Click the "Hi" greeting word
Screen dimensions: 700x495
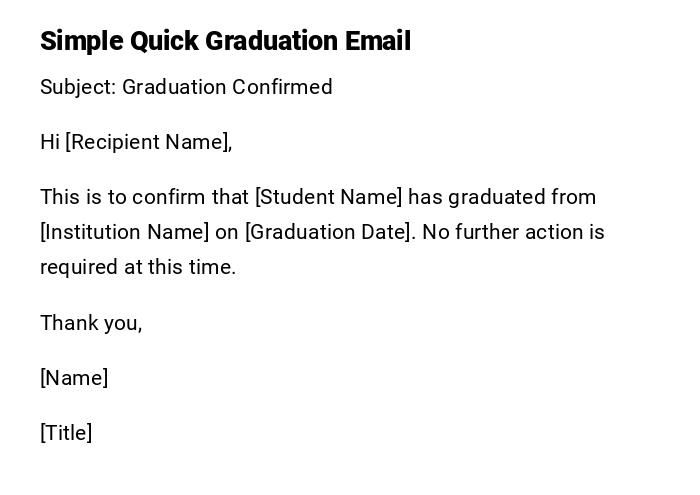(50, 142)
